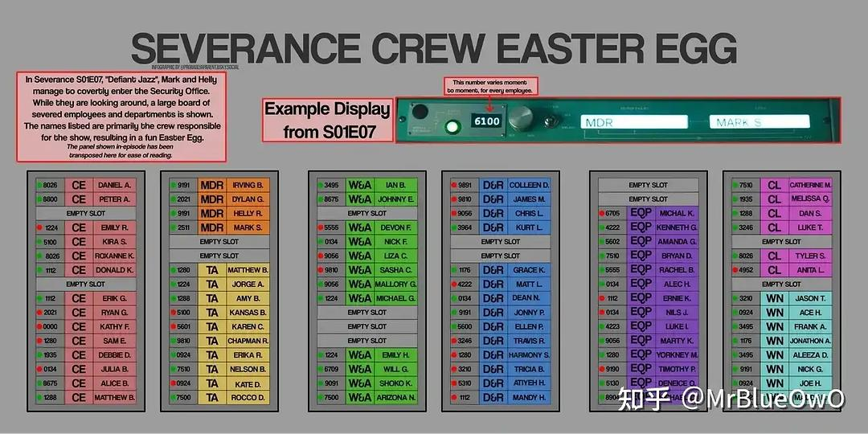
Task: Click the green status dot beside Helly R.
Action: point(173,214)
